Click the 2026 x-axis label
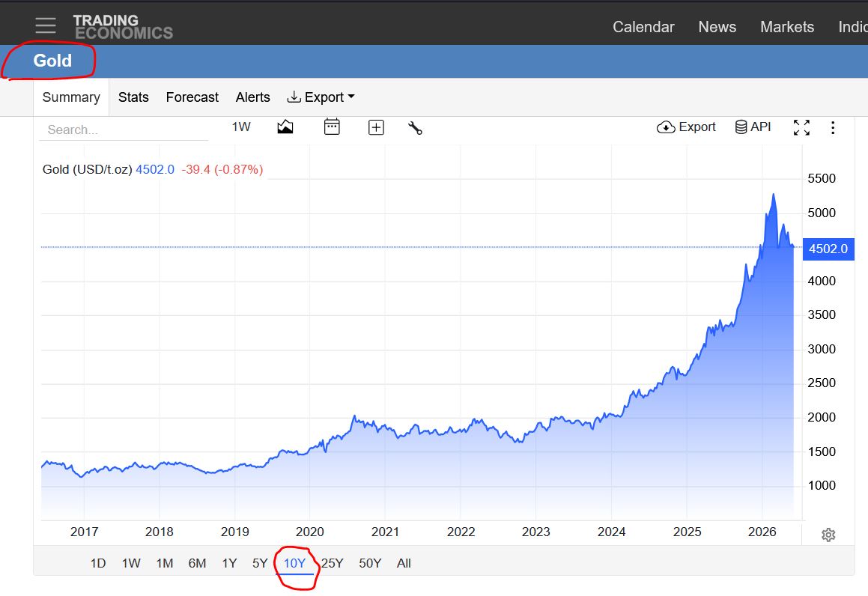Viewport: 868px width, 596px height. coord(762,532)
